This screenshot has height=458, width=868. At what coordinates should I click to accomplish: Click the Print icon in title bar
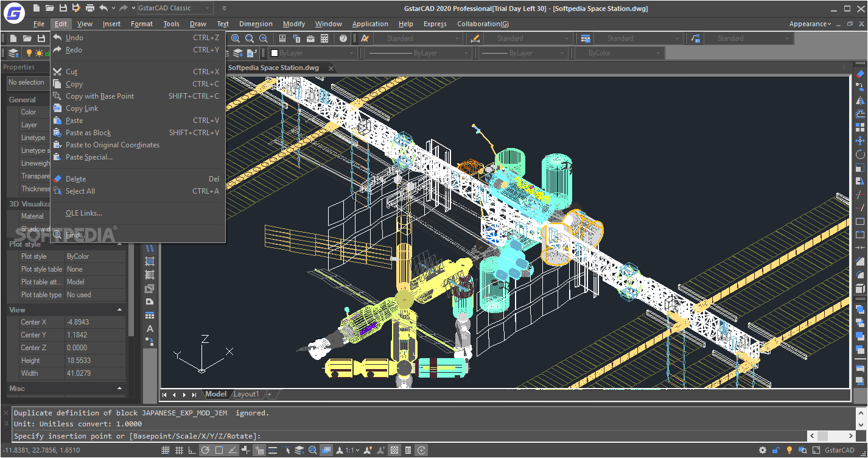click(x=90, y=8)
